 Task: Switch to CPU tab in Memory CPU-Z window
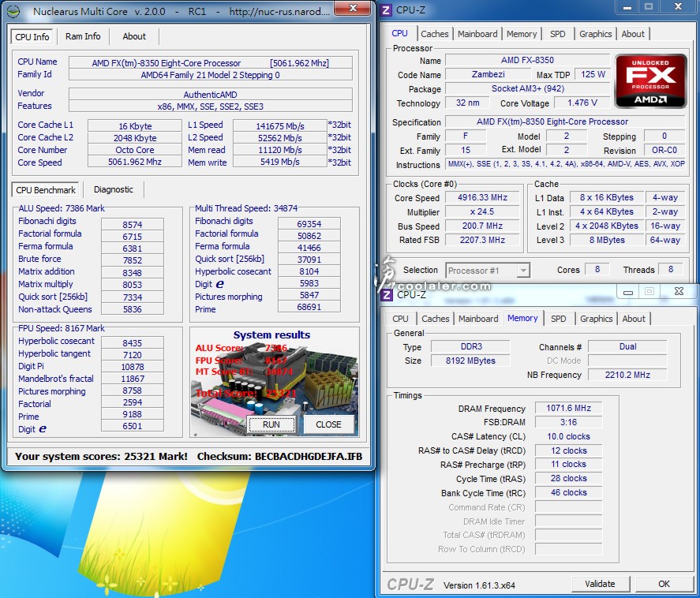coord(400,319)
